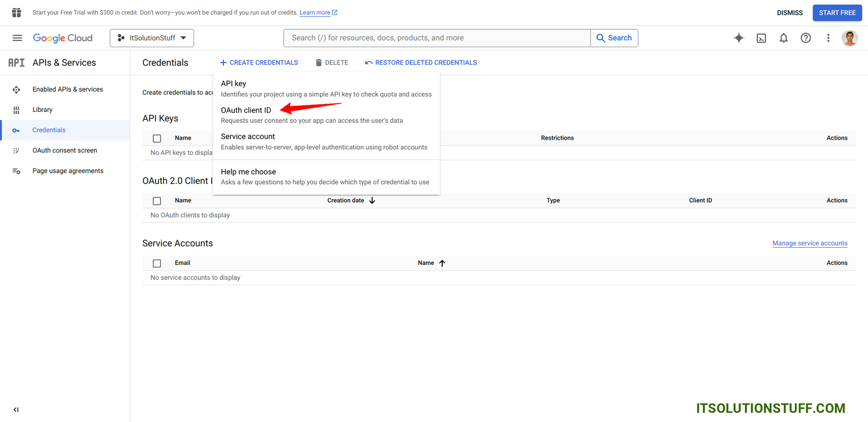Click the START FREE button
Image resolution: width=868 pixels, height=422 pixels.
(x=837, y=12)
